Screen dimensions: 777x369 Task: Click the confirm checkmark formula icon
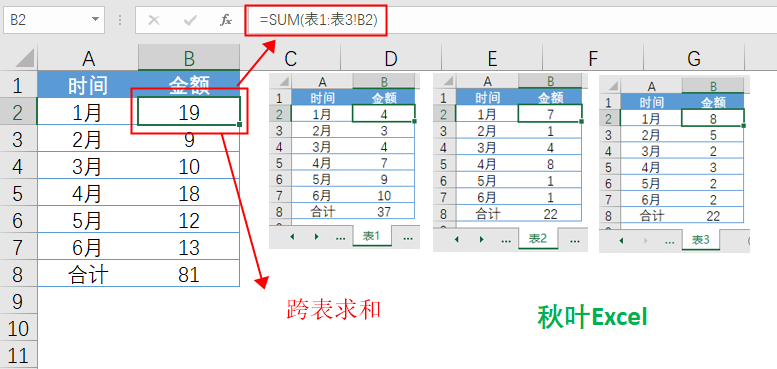point(190,20)
